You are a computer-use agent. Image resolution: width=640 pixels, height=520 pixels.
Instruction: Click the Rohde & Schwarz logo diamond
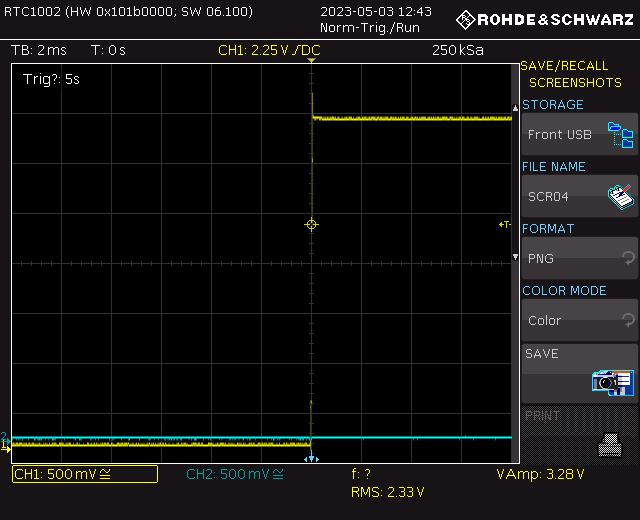(x=465, y=20)
